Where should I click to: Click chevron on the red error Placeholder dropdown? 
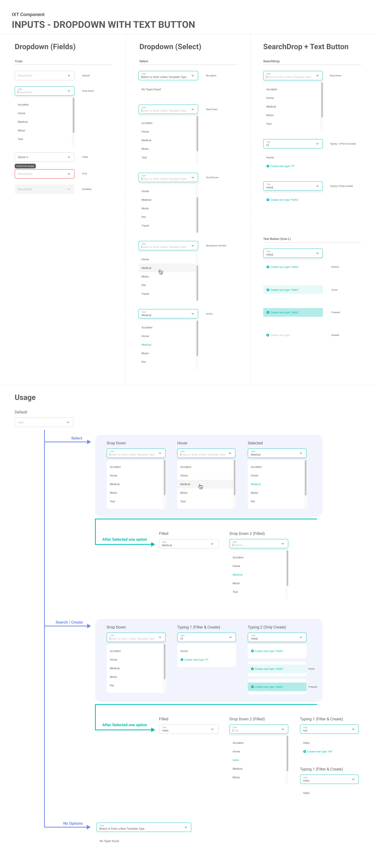click(69, 174)
